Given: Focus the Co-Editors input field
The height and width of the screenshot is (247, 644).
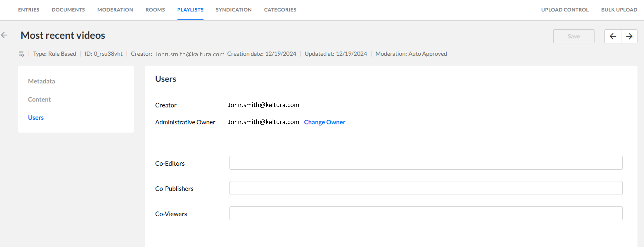Looking at the screenshot, I should tap(426, 163).
